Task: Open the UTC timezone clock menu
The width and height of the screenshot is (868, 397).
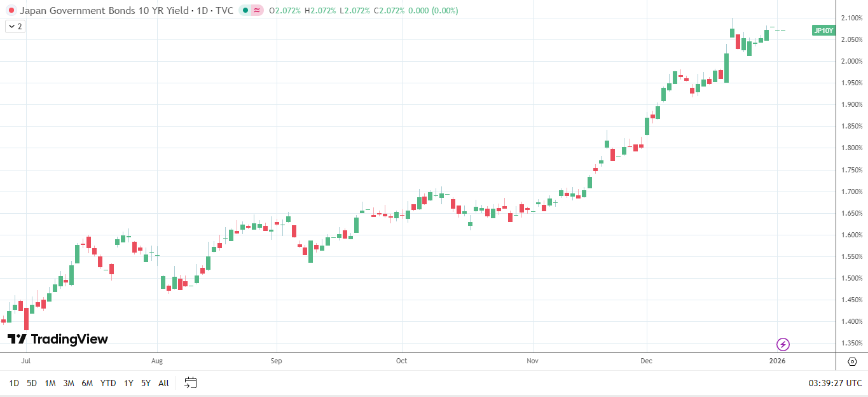Action: click(x=835, y=383)
